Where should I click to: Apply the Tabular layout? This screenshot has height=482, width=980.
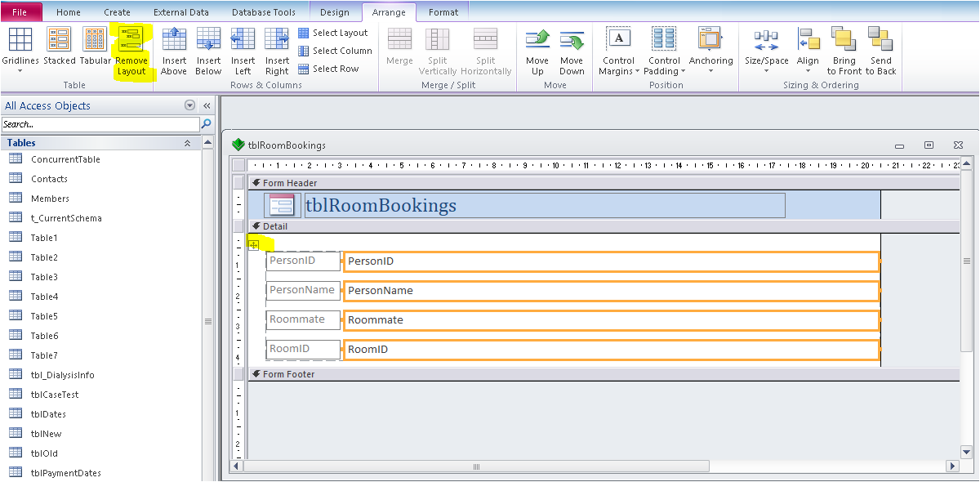coord(95,41)
